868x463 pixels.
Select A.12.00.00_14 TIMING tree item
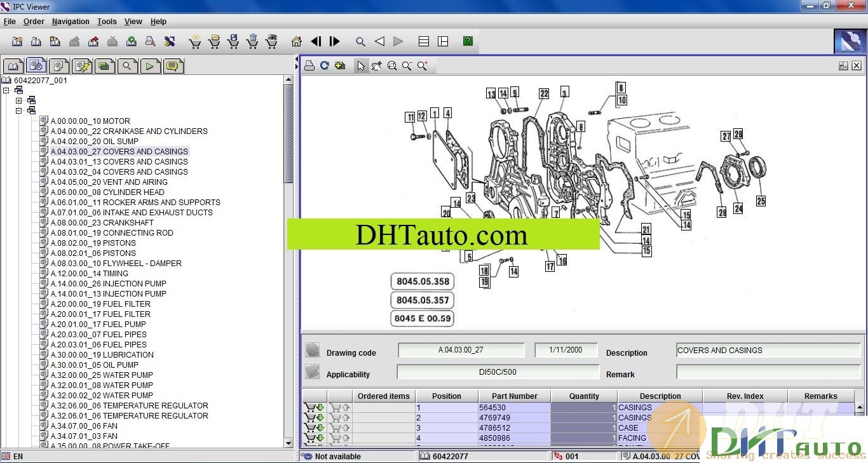(90, 273)
